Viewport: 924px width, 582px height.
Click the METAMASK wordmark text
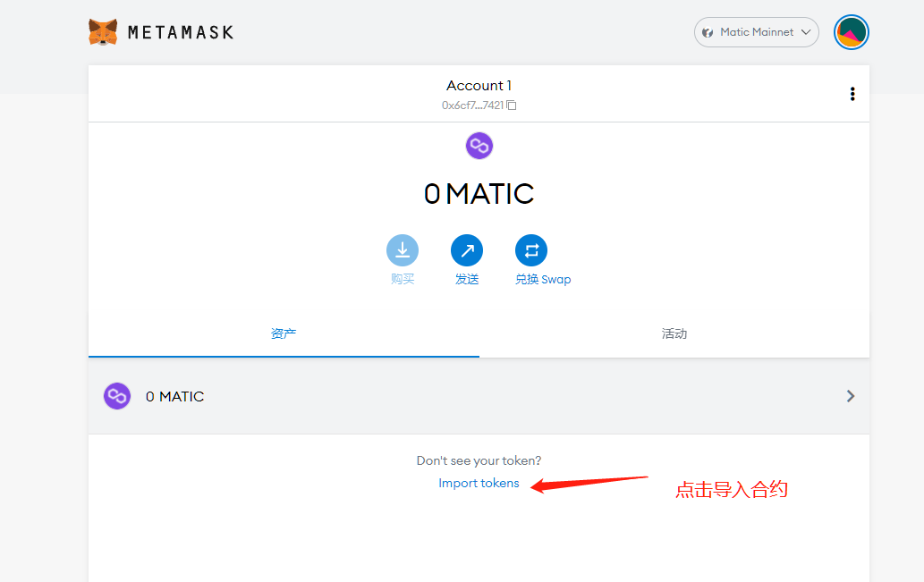pos(181,33)
